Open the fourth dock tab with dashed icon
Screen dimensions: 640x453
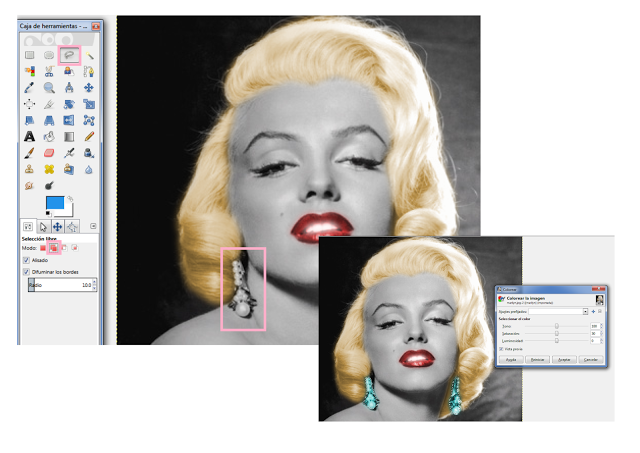pyautogui.click(x=72, y=226)
